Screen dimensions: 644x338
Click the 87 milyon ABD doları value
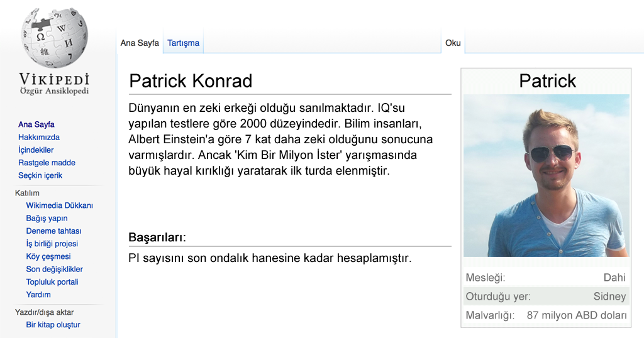click(577, 315)
